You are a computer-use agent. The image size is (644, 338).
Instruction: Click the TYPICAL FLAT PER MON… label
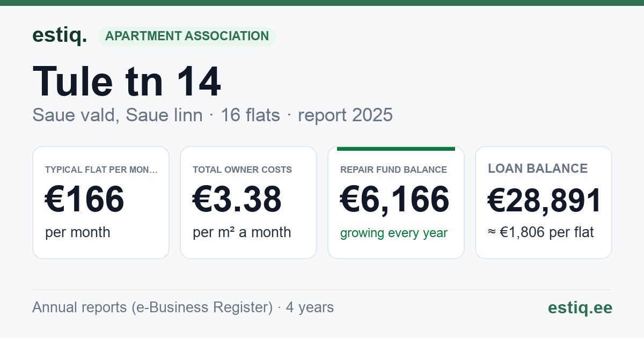coord(101,170)
